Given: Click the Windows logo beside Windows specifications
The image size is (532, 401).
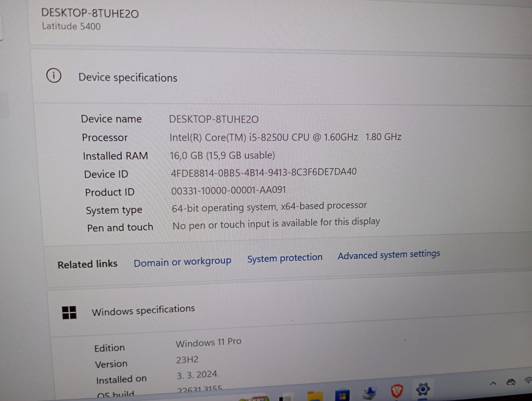Looking at the screenshot, I should (x=69, y=312).
